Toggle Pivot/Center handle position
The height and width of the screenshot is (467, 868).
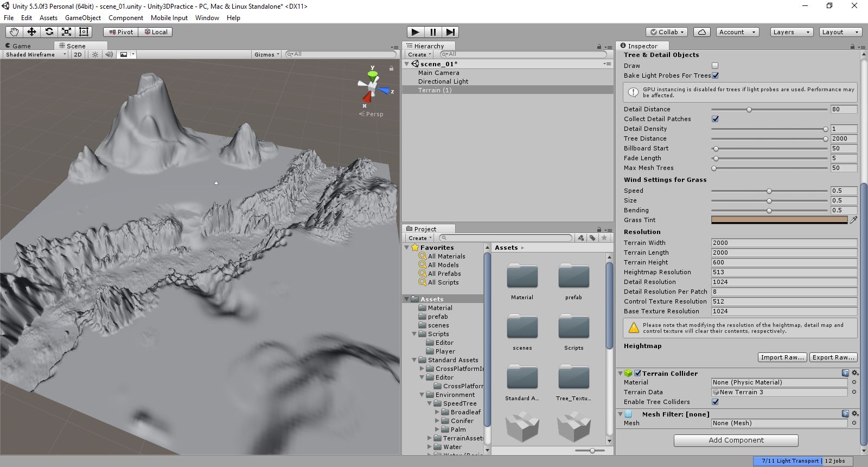click(x=120, y=32)
